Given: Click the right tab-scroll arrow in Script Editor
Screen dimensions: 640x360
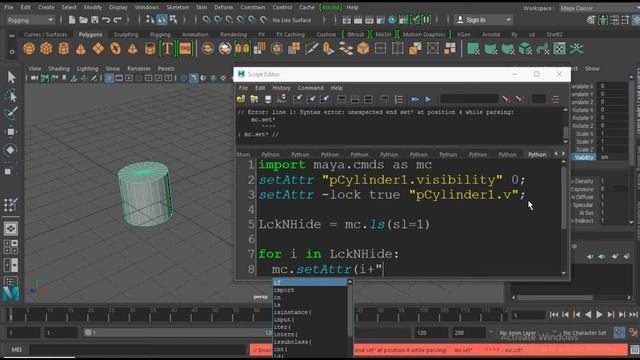Looking at the screenshot, I should (x=563, y=154).
